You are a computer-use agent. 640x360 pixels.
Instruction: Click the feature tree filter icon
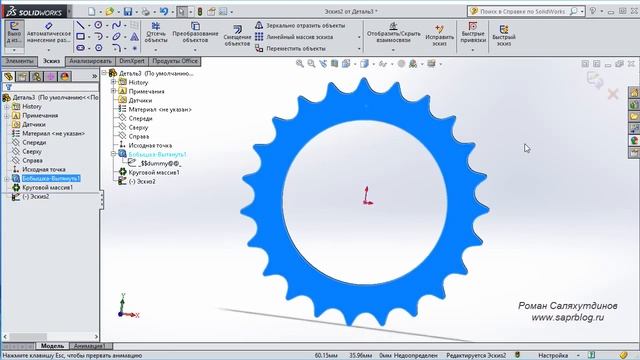point(9,87)
